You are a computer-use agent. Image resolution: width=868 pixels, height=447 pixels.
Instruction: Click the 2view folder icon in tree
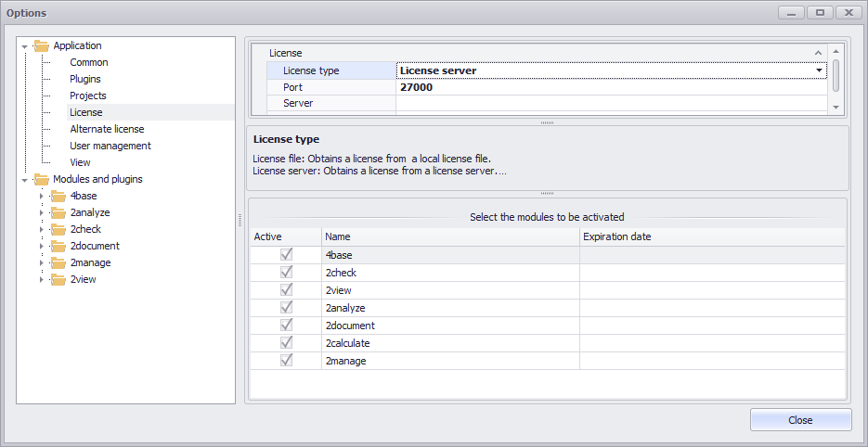click(x=58, y=279)
